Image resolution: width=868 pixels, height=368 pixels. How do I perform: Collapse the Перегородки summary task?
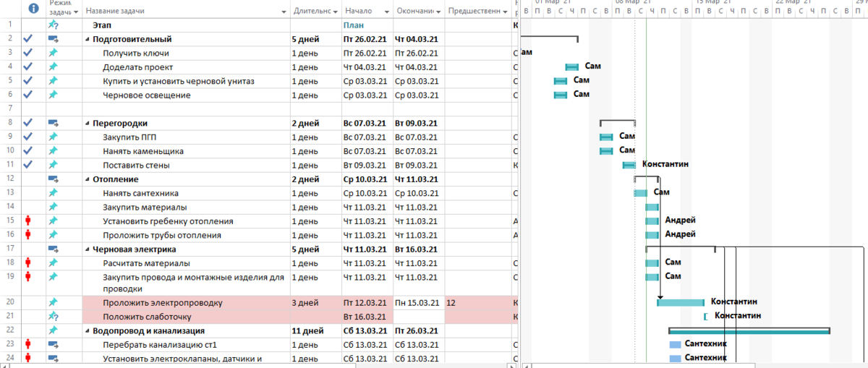[88, 124]
